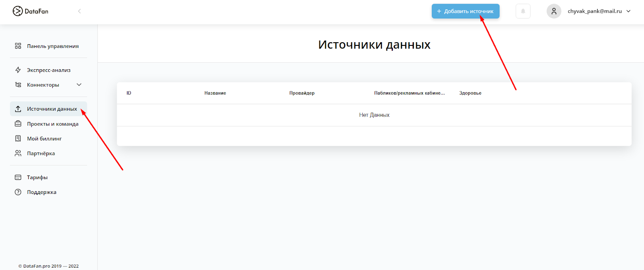Expand the Коннекторы submenu chevron
Viewport: 644px width, 270px height.
79,85
